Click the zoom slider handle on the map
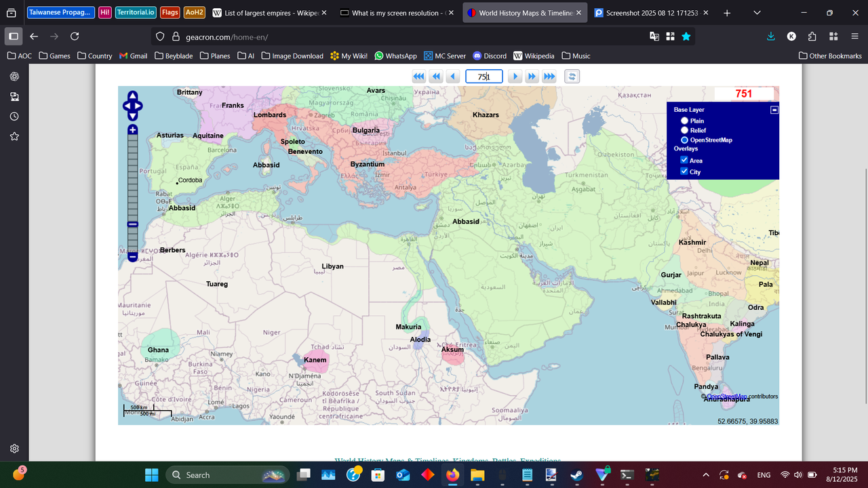The image size is (868, 488). coord(133,224)
